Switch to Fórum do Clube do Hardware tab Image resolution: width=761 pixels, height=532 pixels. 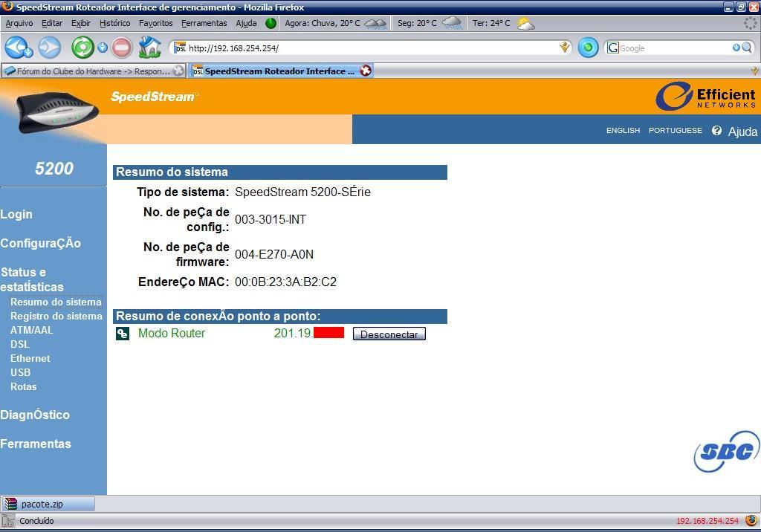click(x=94, y=71)
